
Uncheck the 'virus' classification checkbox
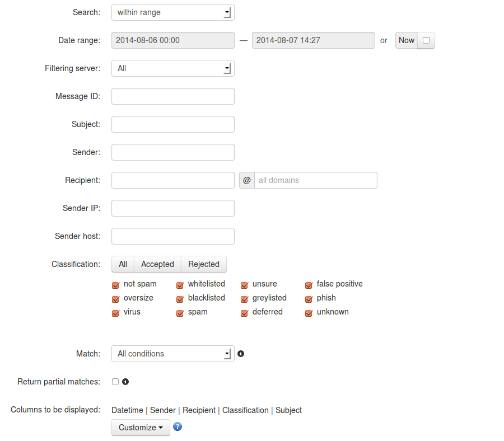(x=116, y=313)
